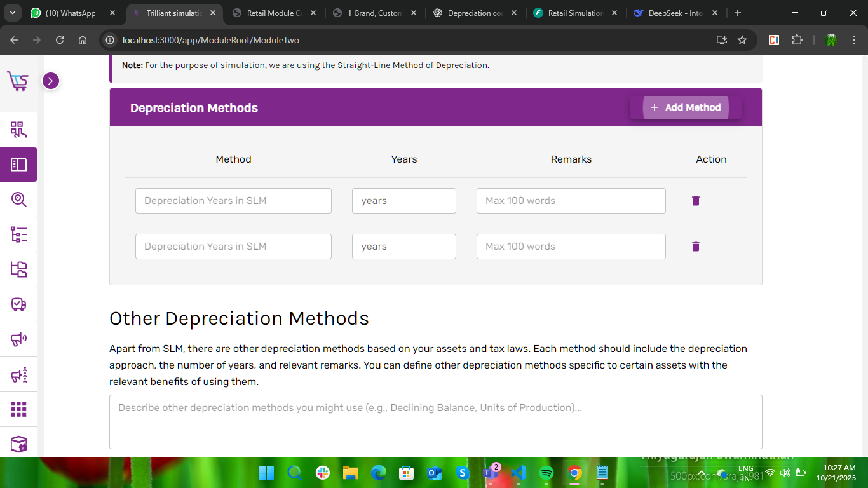Screen dimensions: 868x488
Task: Select the location search magnifier sidebar icon
Action: [18, 200]
